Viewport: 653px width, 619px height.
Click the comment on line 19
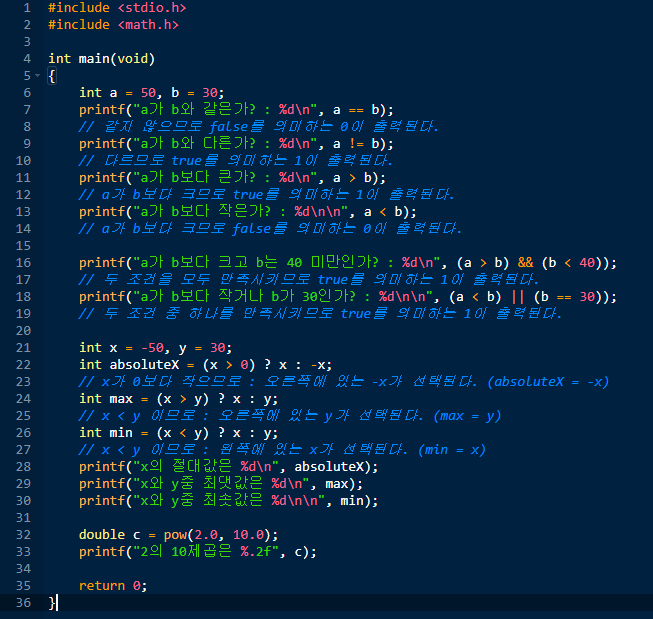[x=320, y=314]
